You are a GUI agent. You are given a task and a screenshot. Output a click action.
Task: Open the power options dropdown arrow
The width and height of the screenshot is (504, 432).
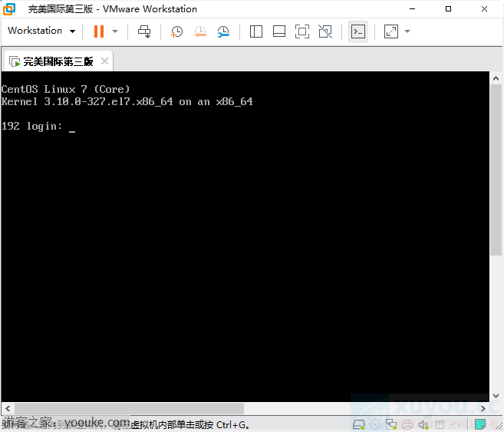point(115,31)
